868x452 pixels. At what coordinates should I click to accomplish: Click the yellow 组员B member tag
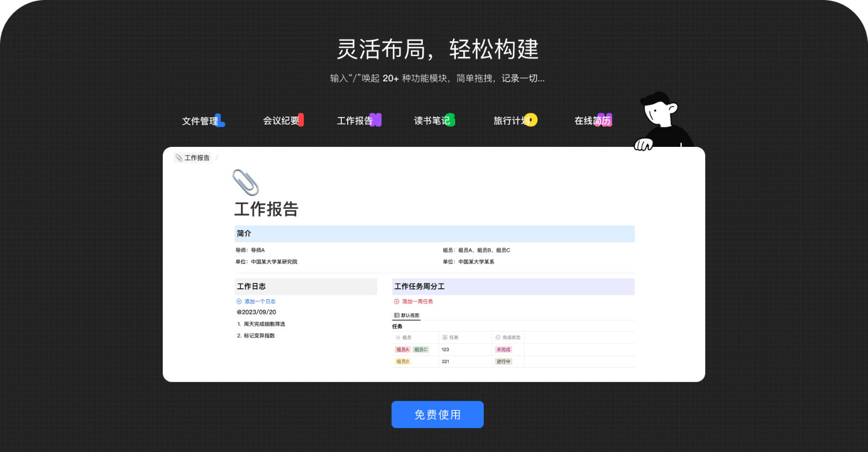[403, 361]
